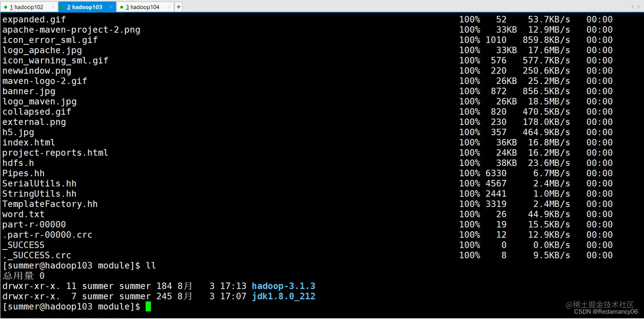Click the icon_error_sml.gif entry
This screenshot has width=644, height=319.
coord(50,40)
